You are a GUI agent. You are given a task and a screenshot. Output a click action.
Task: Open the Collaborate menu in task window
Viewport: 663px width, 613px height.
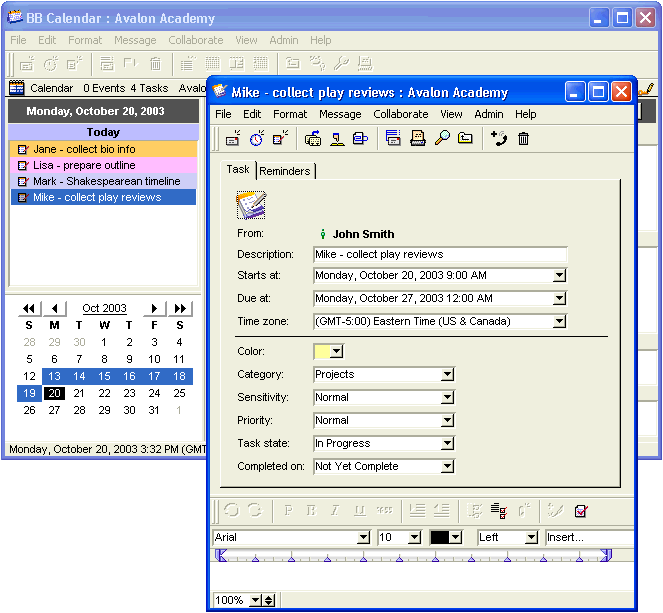pos(400,114)
